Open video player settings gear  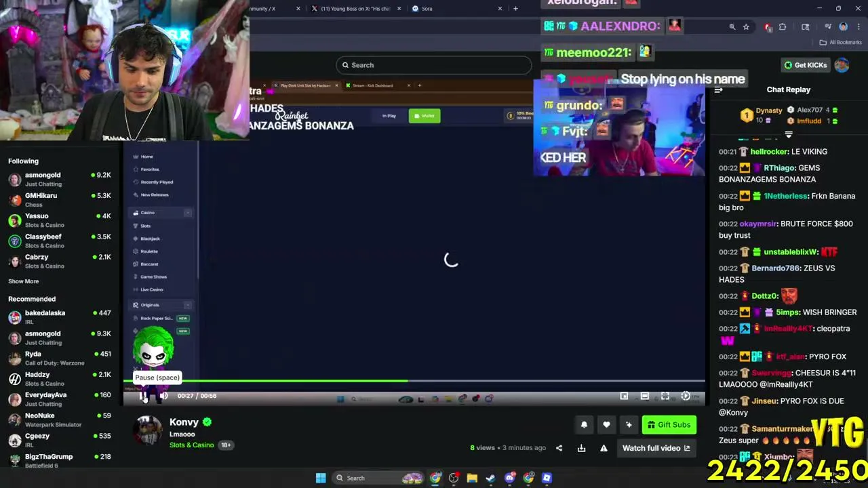pyautogui.click(x=686, y=396)
